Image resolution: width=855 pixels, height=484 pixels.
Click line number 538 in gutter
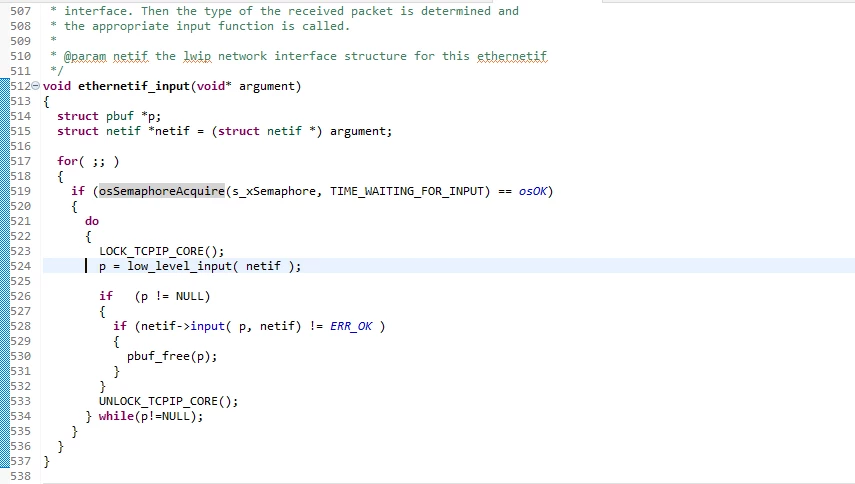tap(21, 476)
